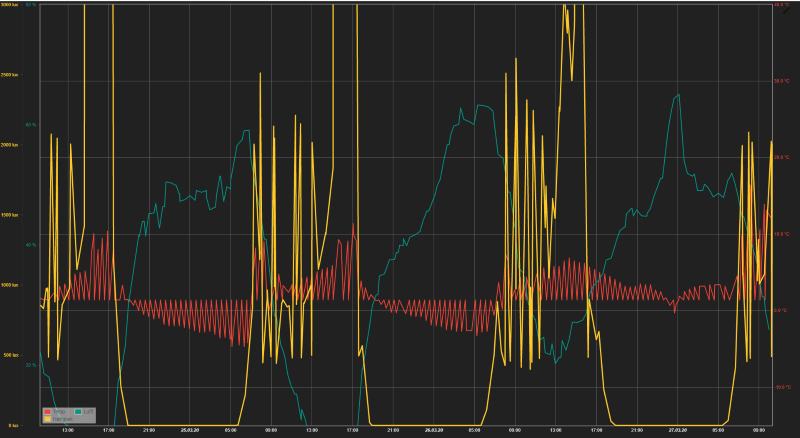Click the yellow Helligkeit legend color box

point(47,419)
